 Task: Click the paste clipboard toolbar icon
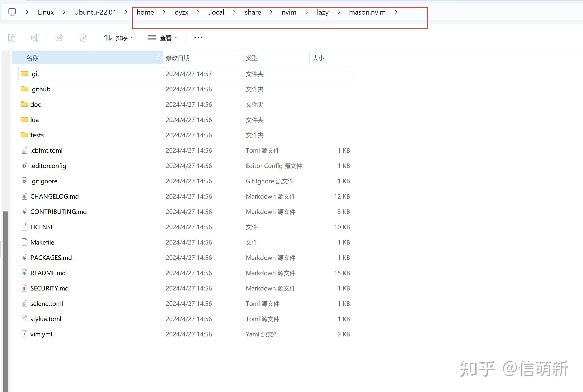[12, 38]
